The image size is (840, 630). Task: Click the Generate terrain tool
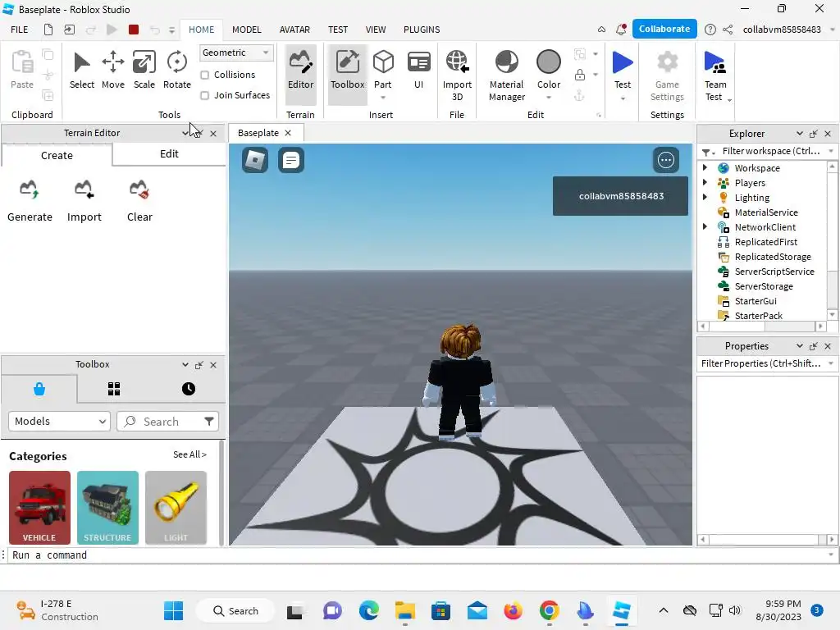click(x=30, y=202)
